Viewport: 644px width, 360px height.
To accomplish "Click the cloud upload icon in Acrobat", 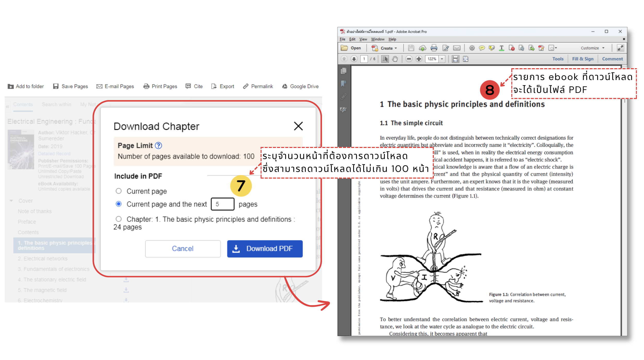I will (422, 48).
